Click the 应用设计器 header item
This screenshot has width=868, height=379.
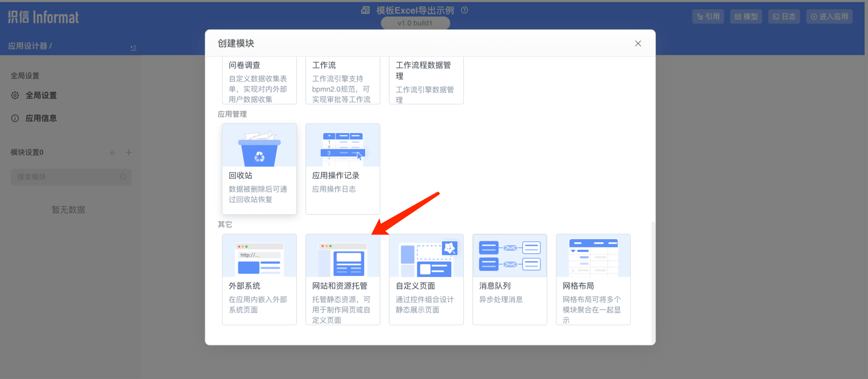pos(27,47)
